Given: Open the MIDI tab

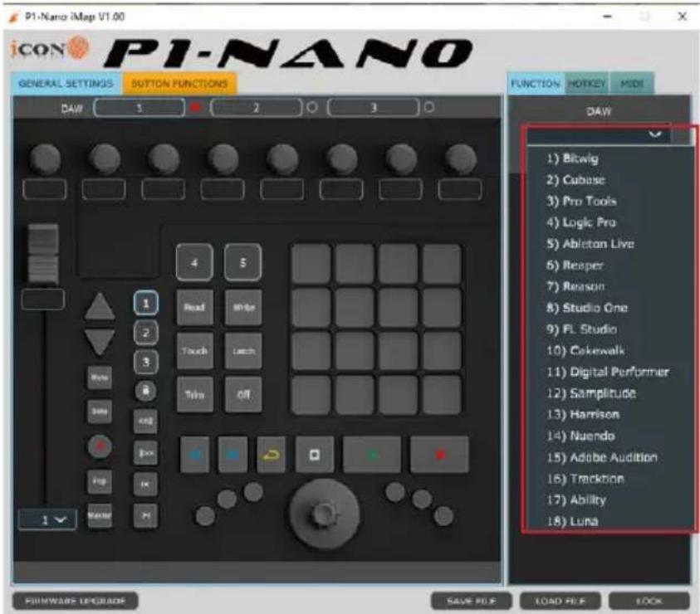Looking at the screenshot, I should click(632, 84).
